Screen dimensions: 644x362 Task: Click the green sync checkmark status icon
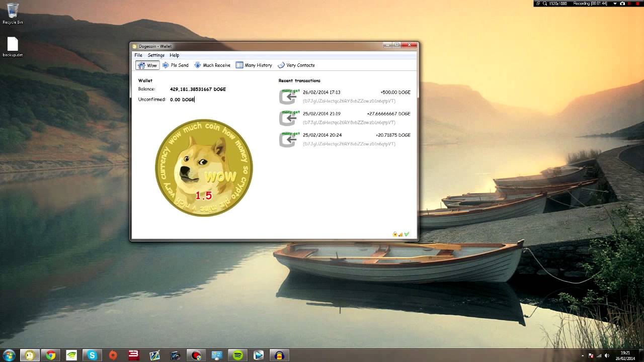(x=407, y=234)
